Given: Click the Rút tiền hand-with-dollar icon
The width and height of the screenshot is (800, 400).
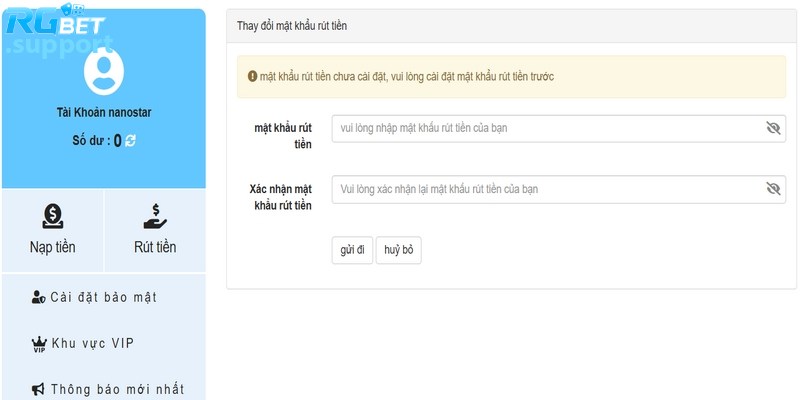Looking at the screenshot, I should coord(155,216).
